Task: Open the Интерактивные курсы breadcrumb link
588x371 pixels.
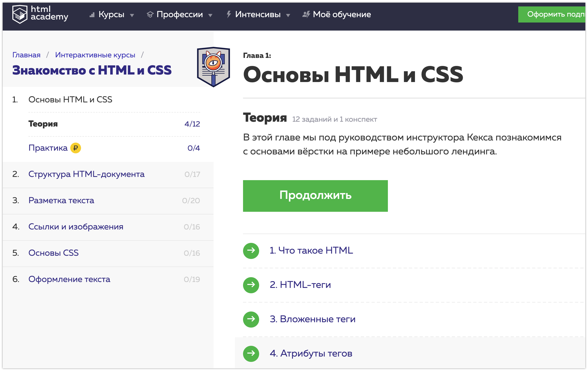Action: pos(95,55)
